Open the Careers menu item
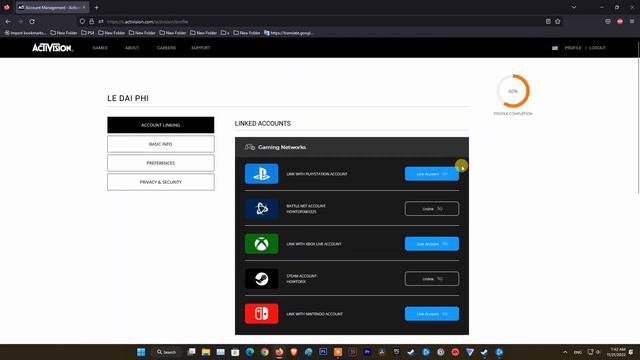Screen dimensions: 640x360 pos(166,48)
